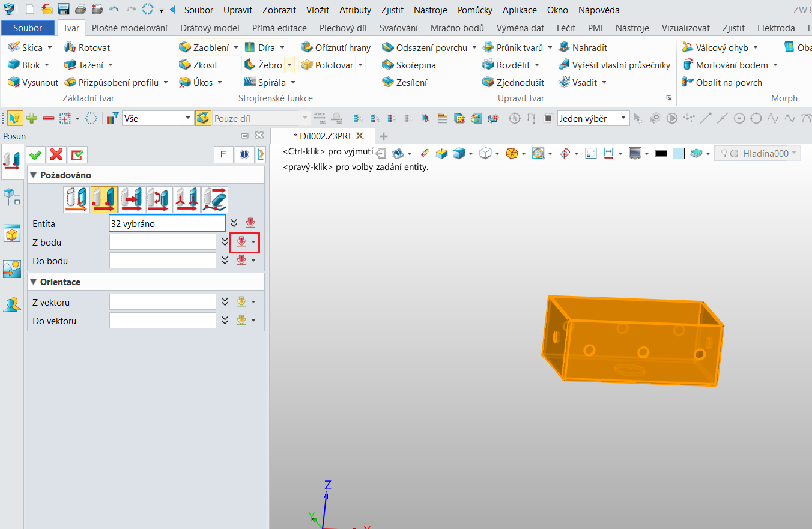
Task: Click the black color swatch in view toolbar
Action: 661,154
